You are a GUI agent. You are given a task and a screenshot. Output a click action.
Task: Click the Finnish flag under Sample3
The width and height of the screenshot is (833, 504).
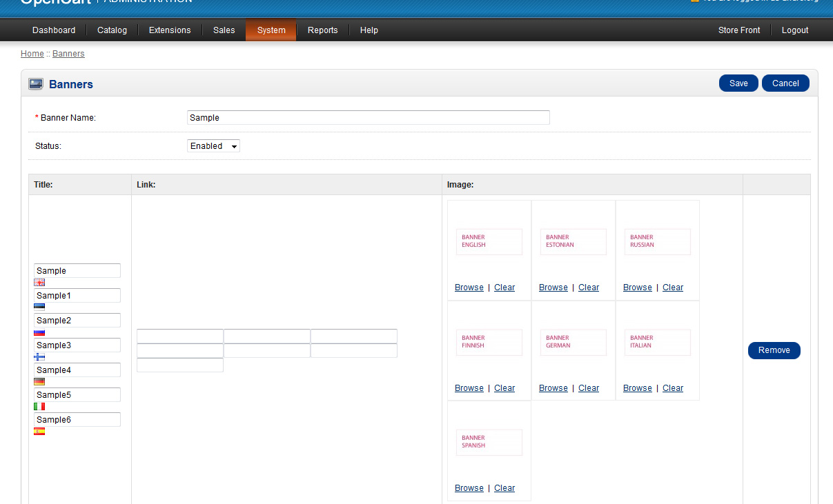point(39,356)
